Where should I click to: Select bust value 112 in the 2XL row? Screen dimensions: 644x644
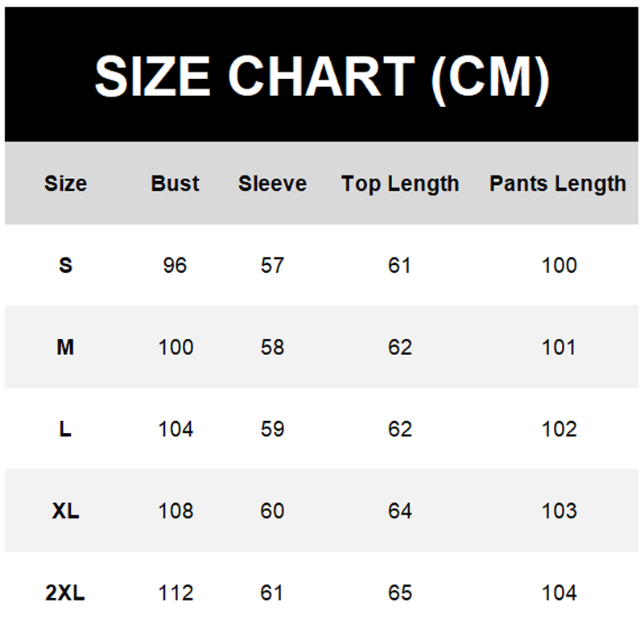click(176, 593)
